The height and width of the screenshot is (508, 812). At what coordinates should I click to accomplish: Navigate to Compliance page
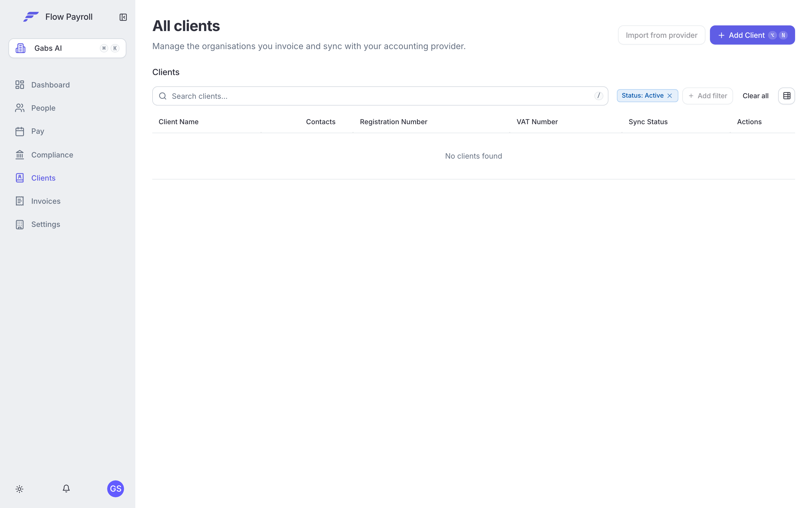tap(44, 155)
